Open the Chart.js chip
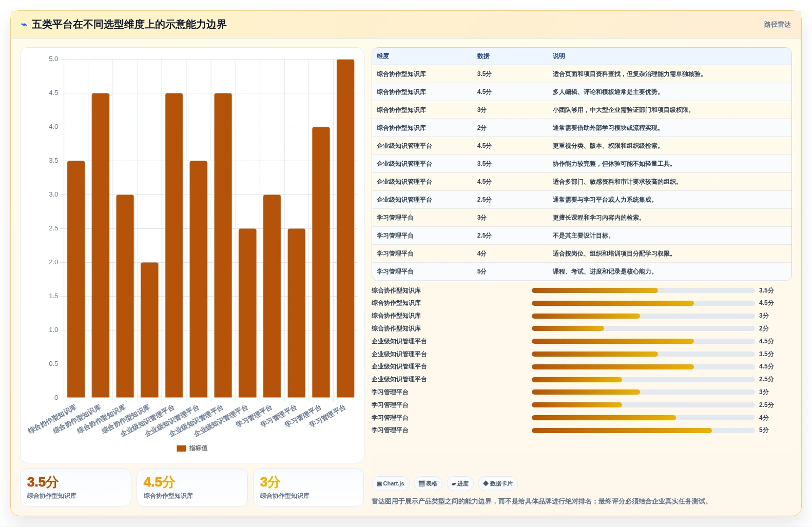Image resolution: width=812 pixels, height=527 pixels. (390, 483)
